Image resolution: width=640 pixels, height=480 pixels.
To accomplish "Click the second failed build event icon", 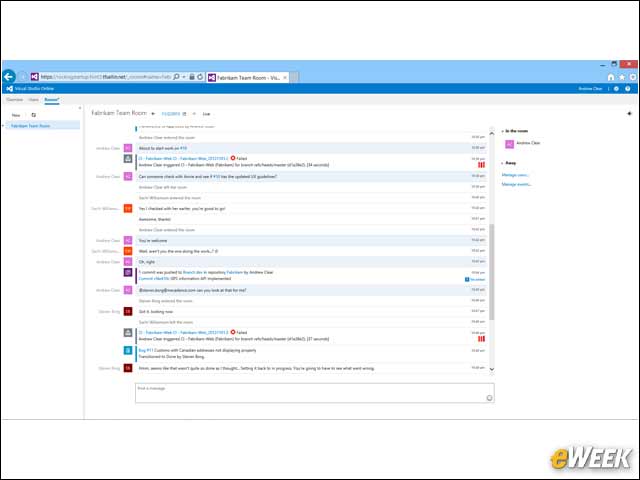I will (128, 333).
